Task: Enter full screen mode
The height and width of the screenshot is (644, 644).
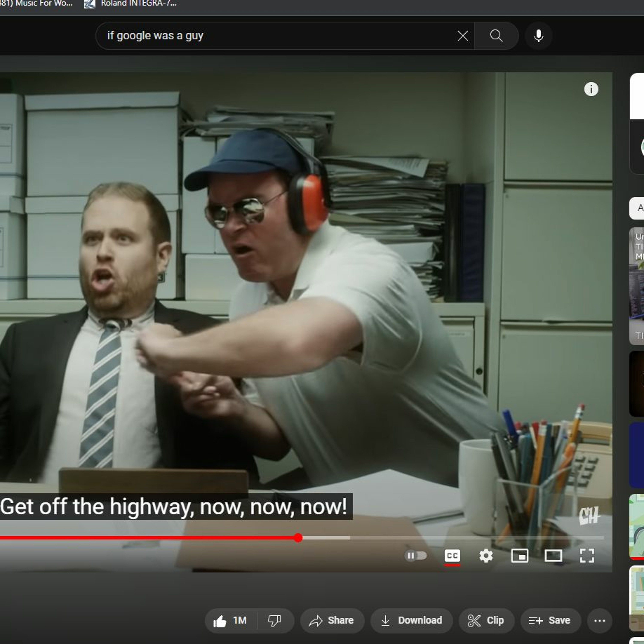Action: click(587, 556)
